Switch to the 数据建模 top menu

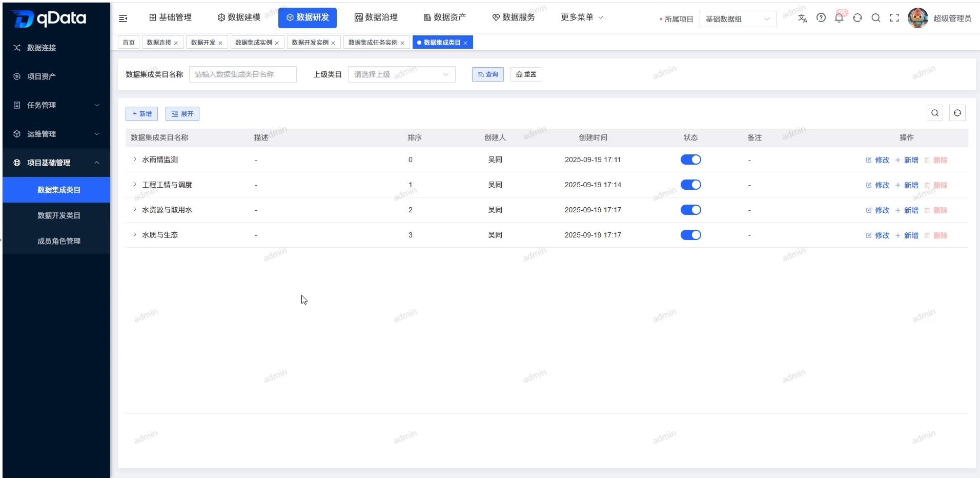(x=239, y=17)
